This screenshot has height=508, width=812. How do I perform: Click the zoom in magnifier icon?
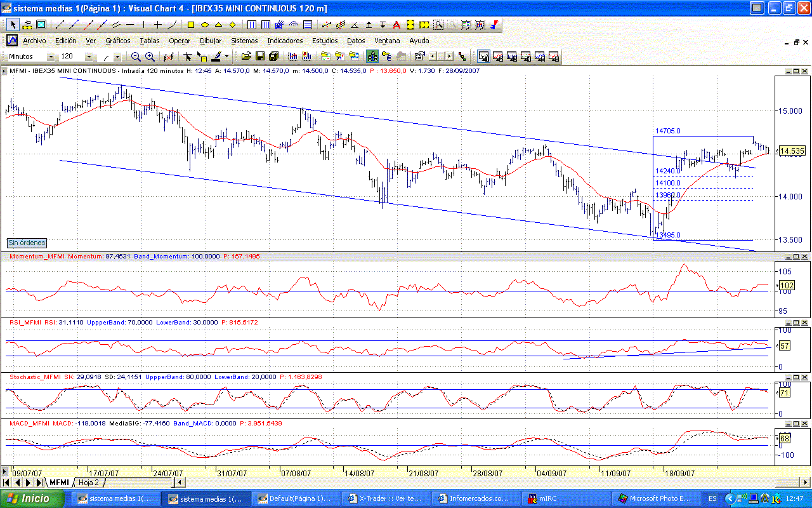(x=150, y=57)
